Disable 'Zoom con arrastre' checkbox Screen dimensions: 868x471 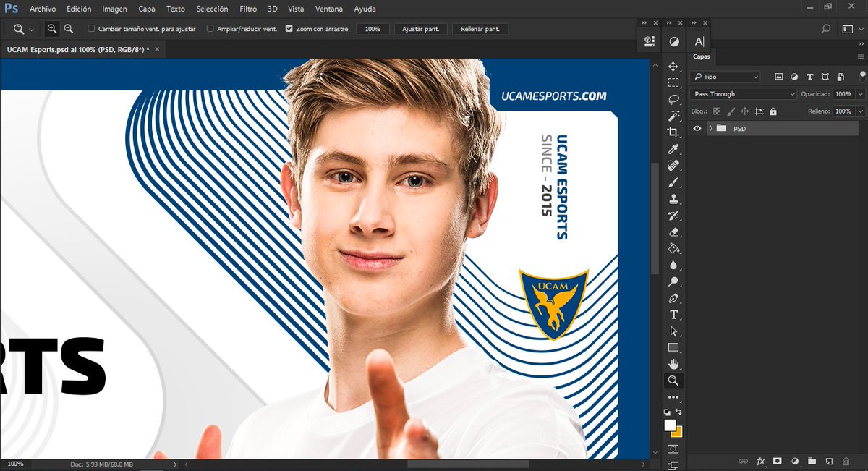pos(289,29)
